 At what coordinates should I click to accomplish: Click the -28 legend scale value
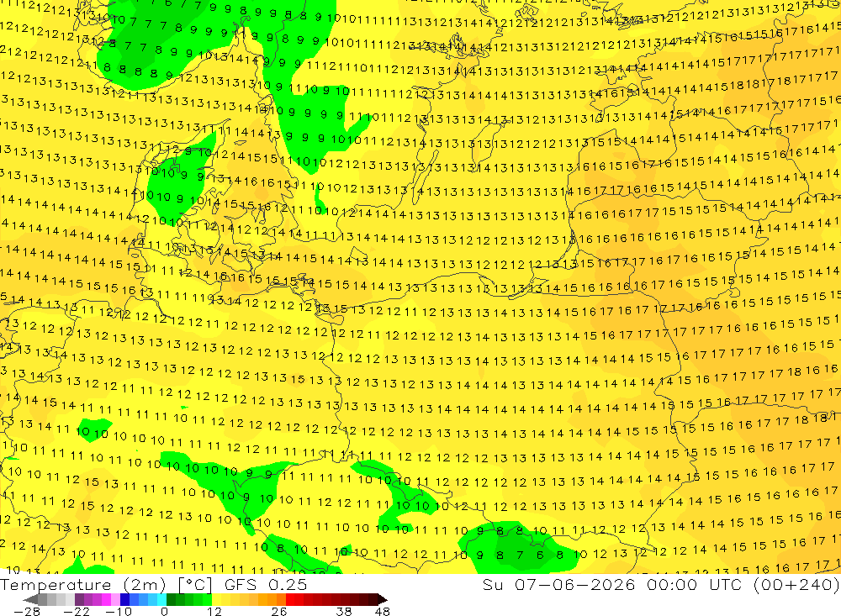click(x=27, y=611)
